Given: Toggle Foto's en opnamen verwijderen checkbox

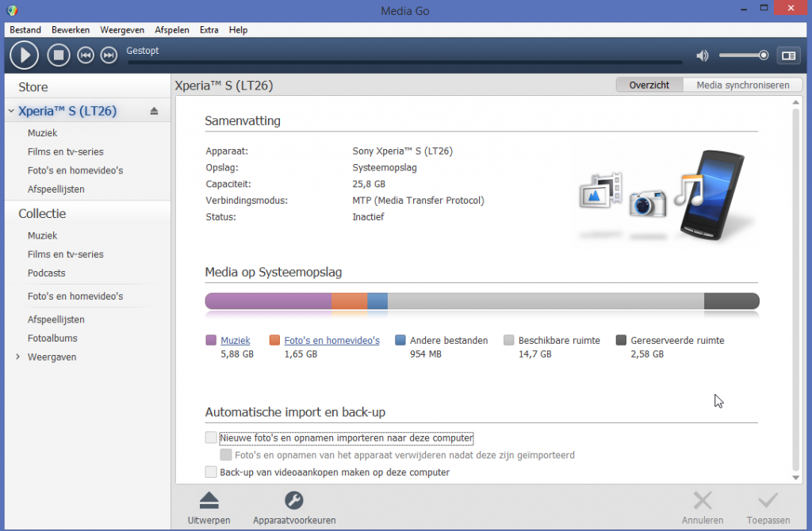Looking at the screenshot, I should (x=226, y=455).
